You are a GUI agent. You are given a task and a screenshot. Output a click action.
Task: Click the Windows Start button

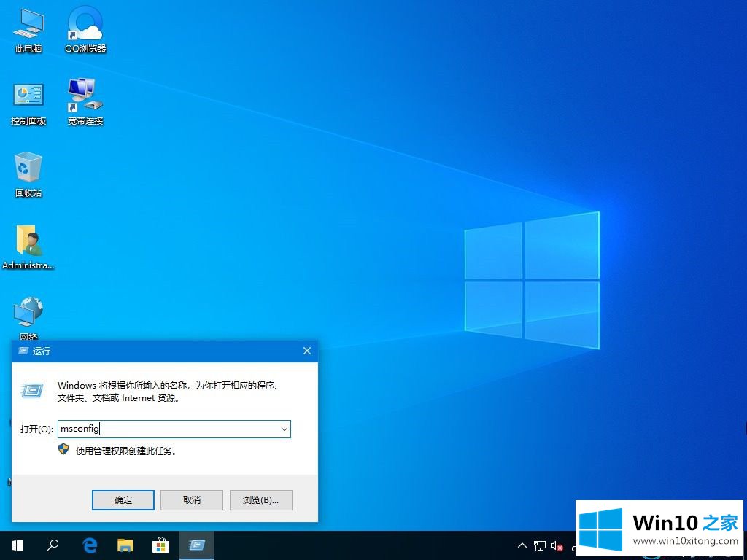tap(18, 545)
